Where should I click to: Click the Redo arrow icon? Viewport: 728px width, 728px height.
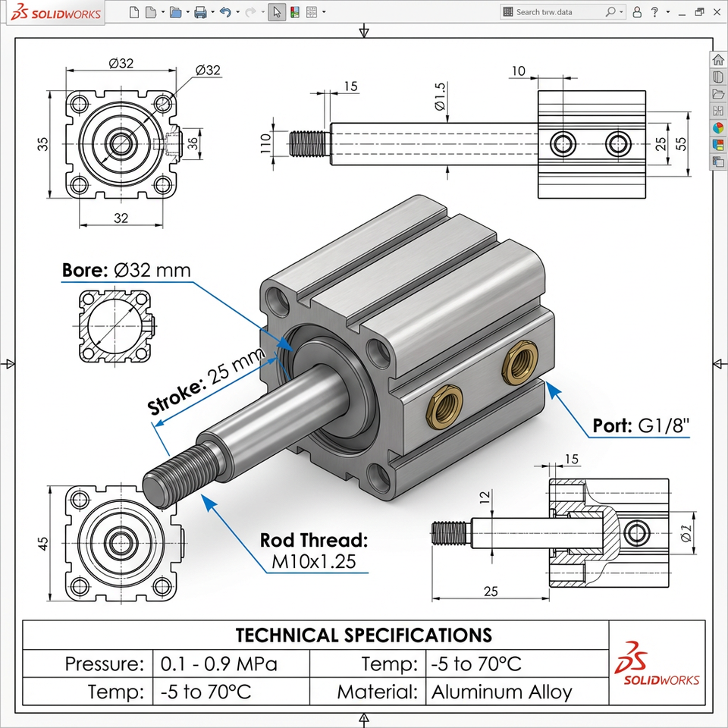tap(250, 12)
